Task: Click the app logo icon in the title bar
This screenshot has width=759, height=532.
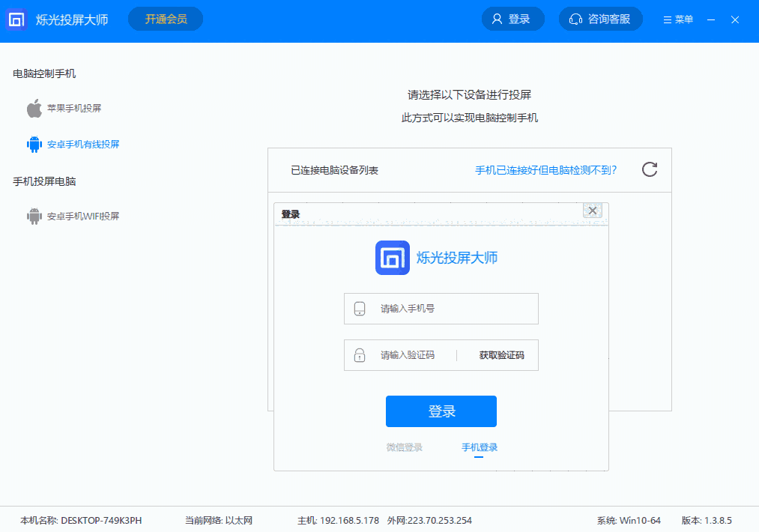Action: (x=16, y=19)
